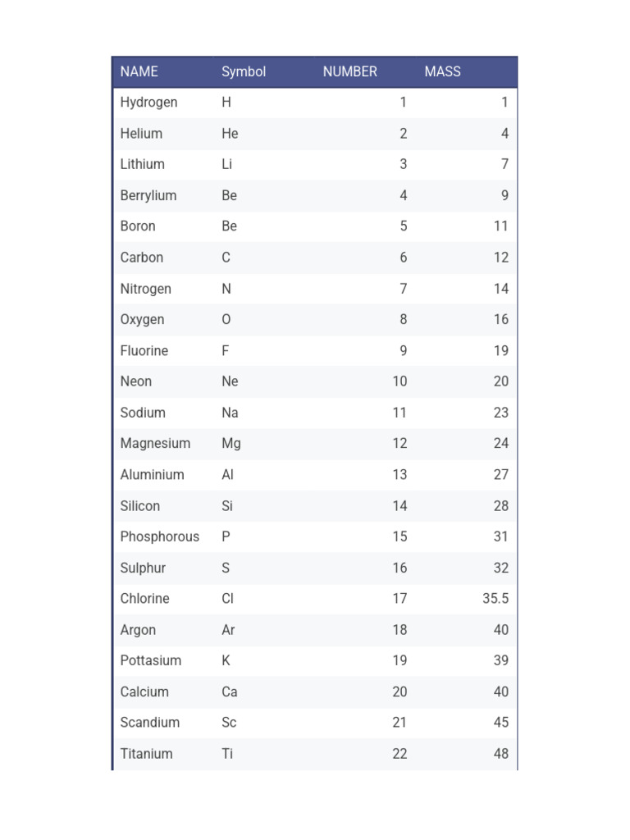Click the Argon name cell

[138, 630]
